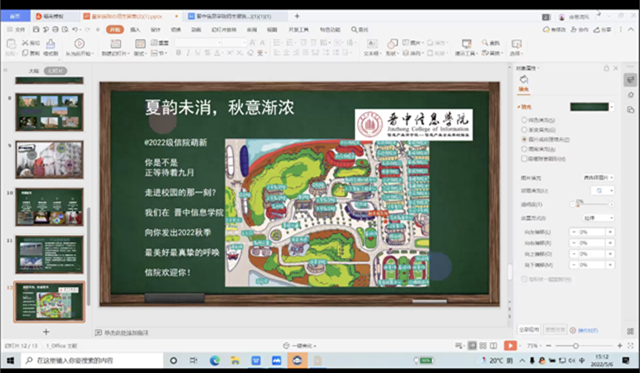Open File Explorer from the taskbar

tap(235, 360)
